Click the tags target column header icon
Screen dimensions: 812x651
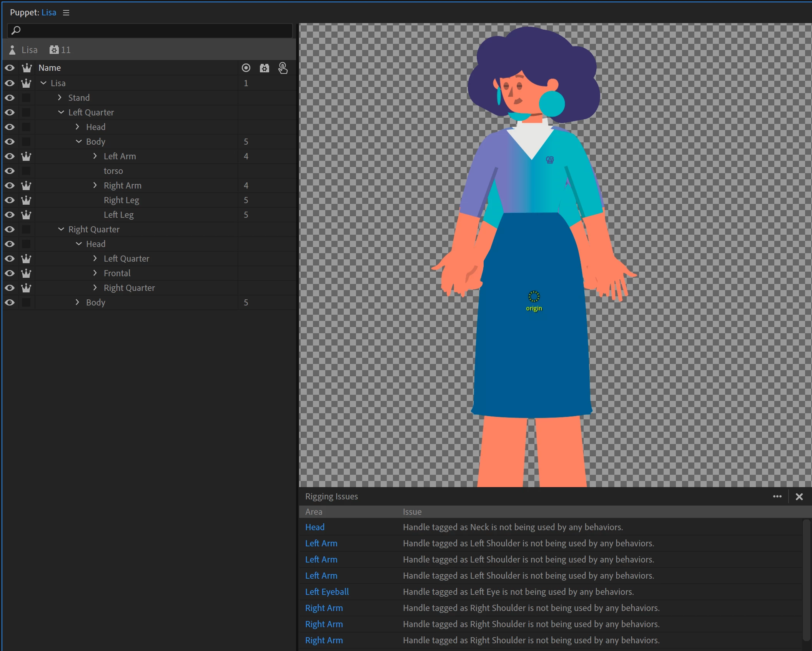(x=246, y=68)
